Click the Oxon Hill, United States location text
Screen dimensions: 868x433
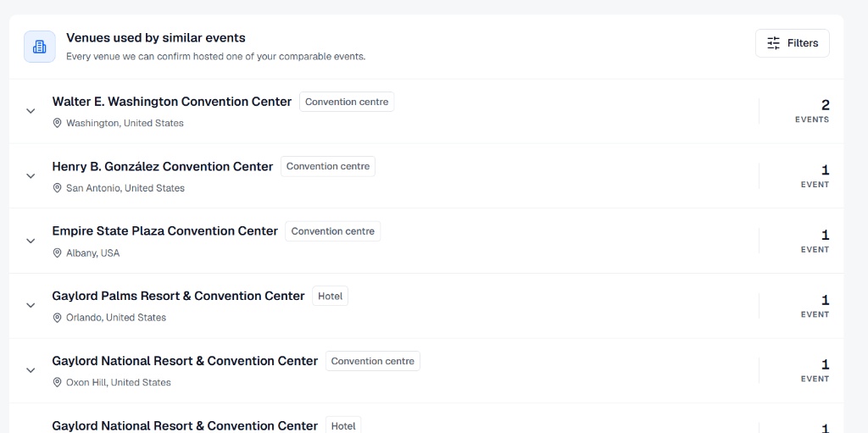[119, 383]
